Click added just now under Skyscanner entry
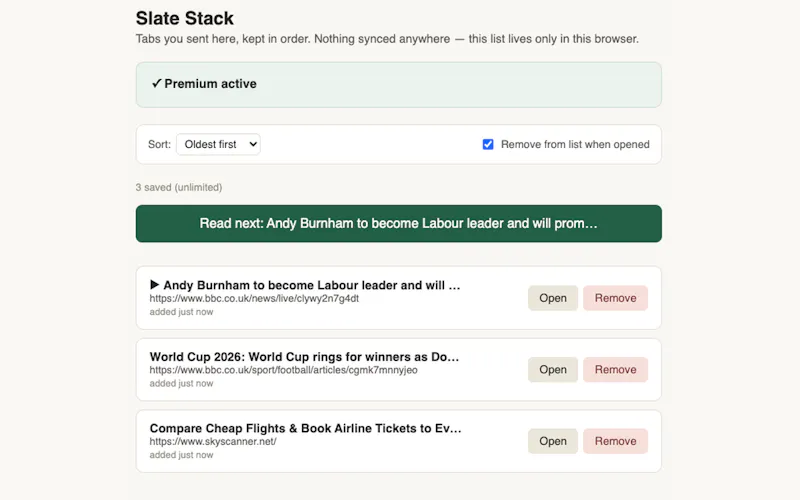800x500 pixels. [x=181, y=455]
